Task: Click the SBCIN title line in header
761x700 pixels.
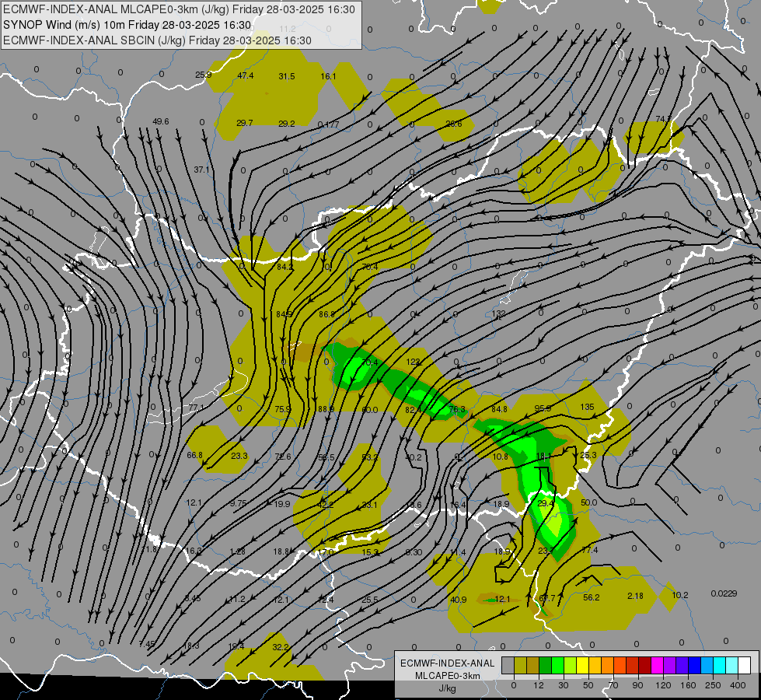Action: (x=157, y=40)
